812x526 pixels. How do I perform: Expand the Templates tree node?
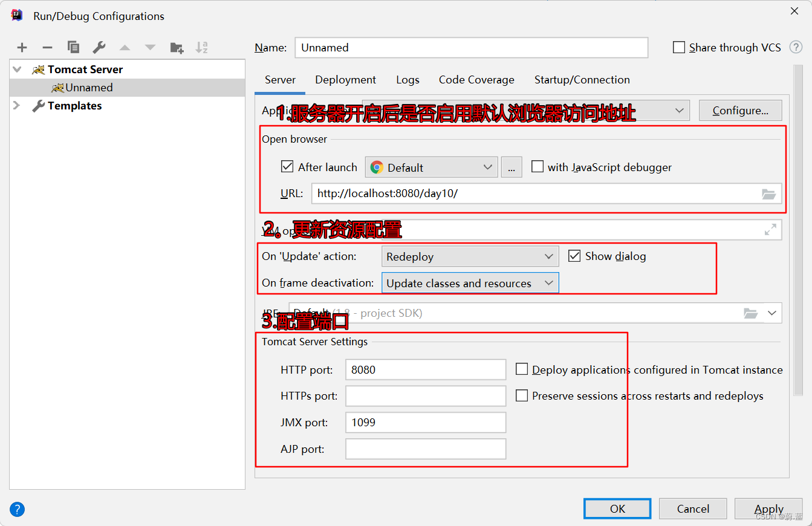[17, 106]
